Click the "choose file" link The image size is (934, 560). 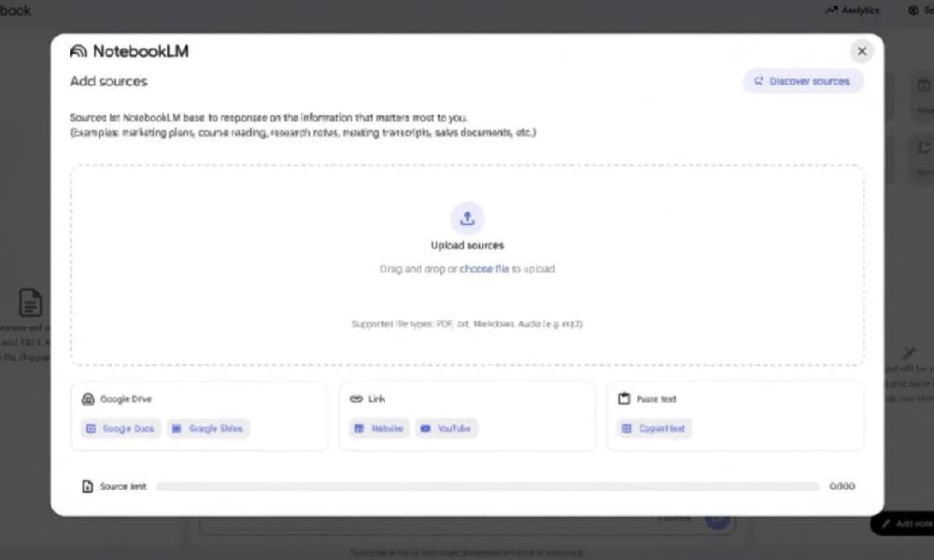click(484, 269)
